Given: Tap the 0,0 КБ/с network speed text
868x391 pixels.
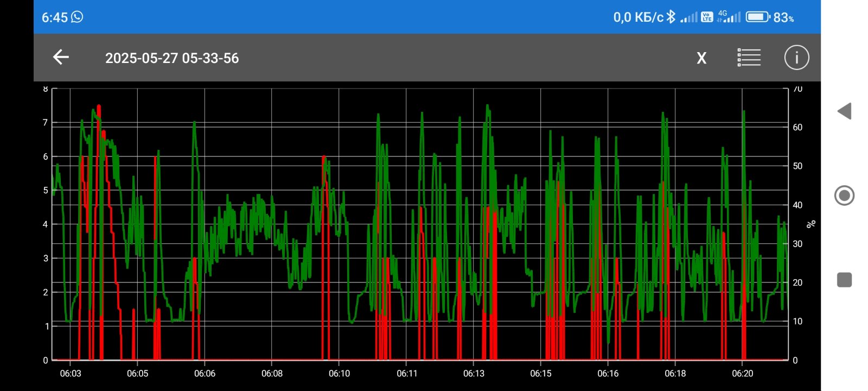Looking at the screenshot, I should (x=639, y=17).
